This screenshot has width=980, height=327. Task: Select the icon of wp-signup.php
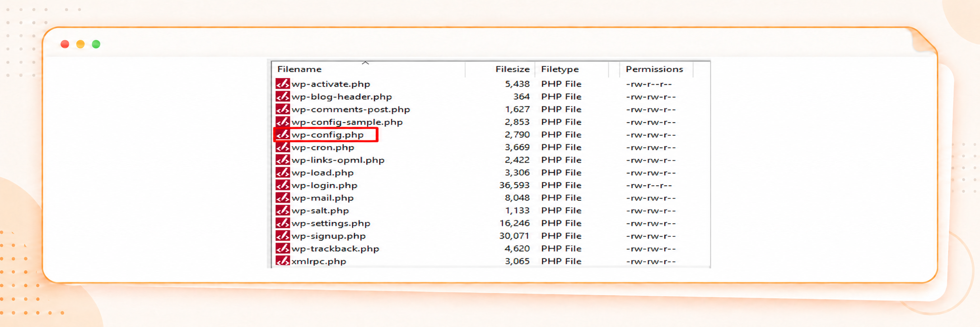tap(283, 235)
